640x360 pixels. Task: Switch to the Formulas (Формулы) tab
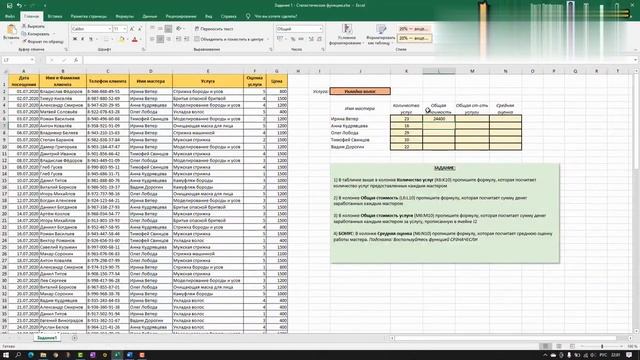coord(124,16)
